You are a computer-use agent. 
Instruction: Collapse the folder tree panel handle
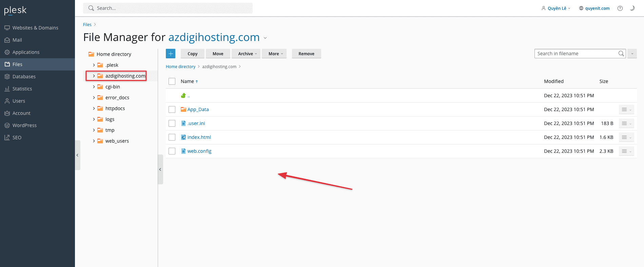(x=160, y=169)
